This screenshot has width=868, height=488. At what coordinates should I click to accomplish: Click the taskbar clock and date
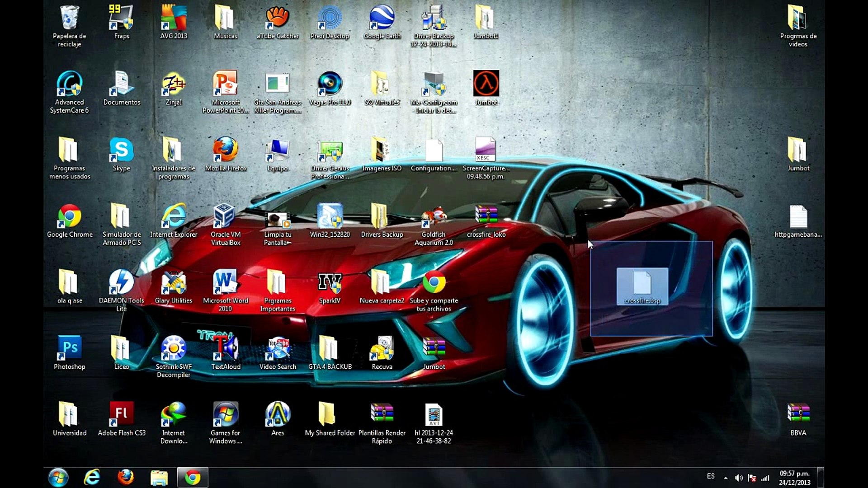[x=794, y=478]
